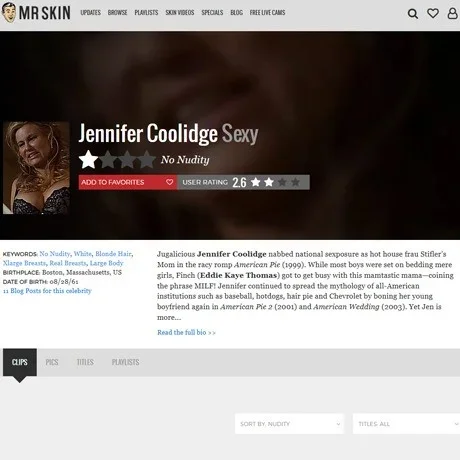Screen dimensions: 460x460
Task: Open the Updates menu
Action: (x=90, y=13)
